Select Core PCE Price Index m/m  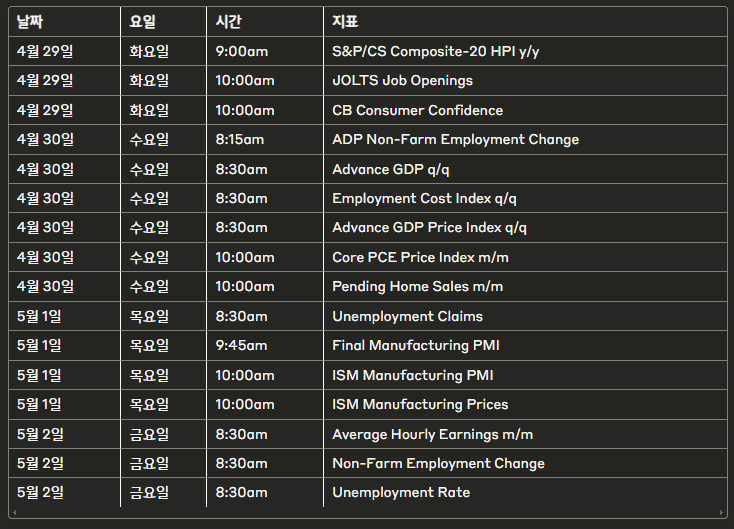420,257
